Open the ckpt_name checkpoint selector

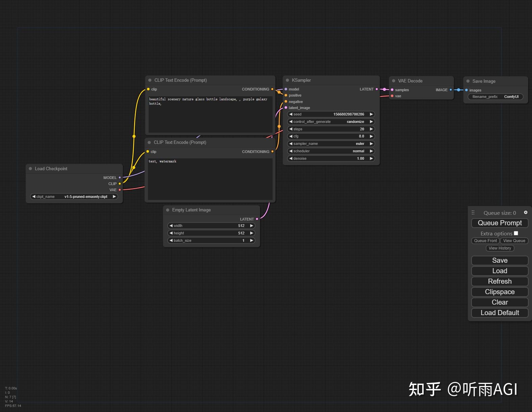(x=74, y=197)
